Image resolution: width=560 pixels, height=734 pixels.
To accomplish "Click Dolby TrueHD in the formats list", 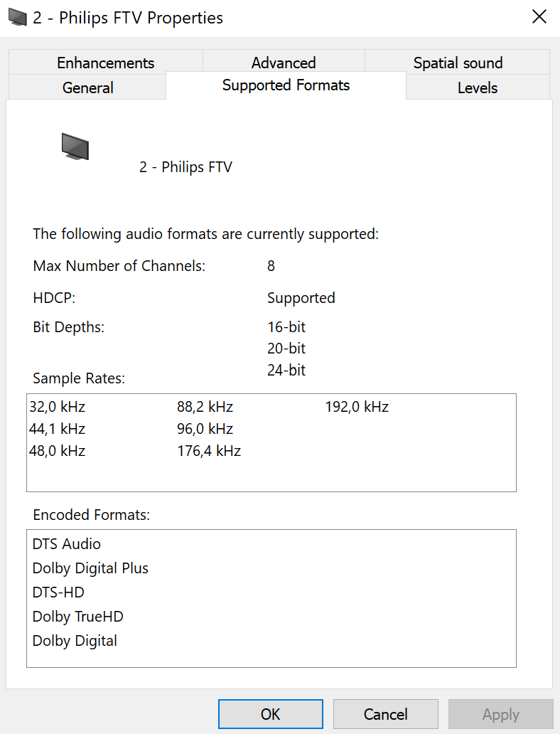I will (x=78, y=617).
